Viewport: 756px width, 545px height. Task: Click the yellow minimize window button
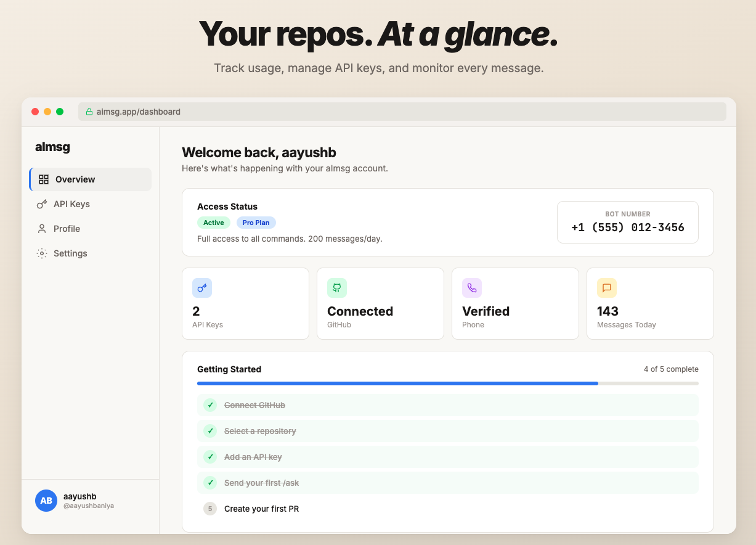[x=47, y=112]
